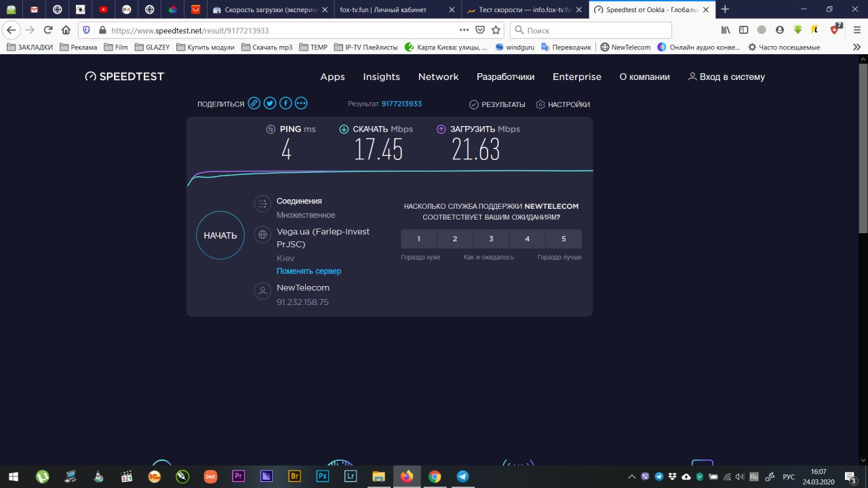Open Firefox library icon
Image resolution: width=868 pixels, height=488 pixels.
coord(726,30)
